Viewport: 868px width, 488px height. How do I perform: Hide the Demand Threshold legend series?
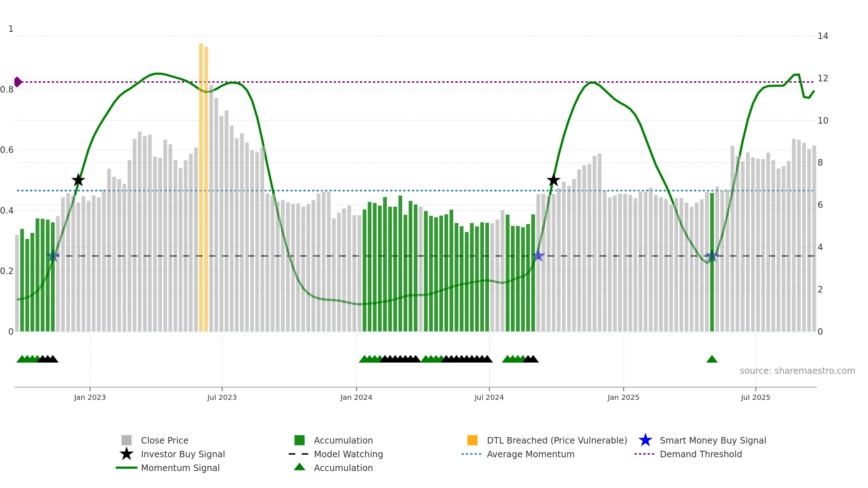[701, 454]
